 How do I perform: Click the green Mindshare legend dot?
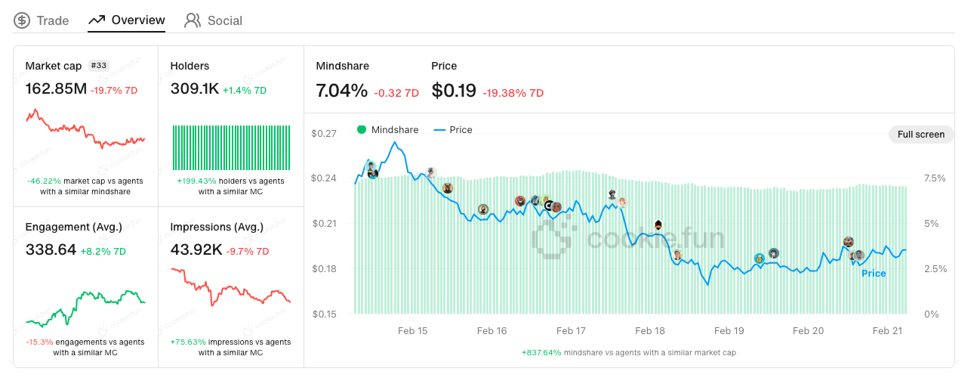[362, 130]
